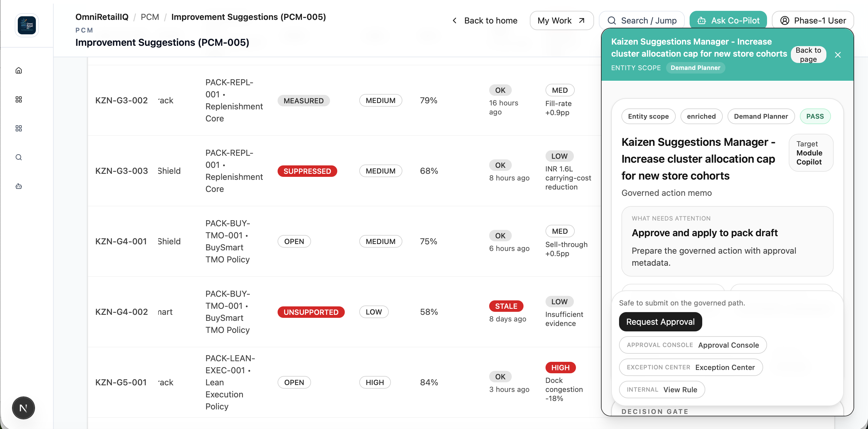Click the Request Approval button
Viewport: 868px width, 429px height.
tap(660, 321)
